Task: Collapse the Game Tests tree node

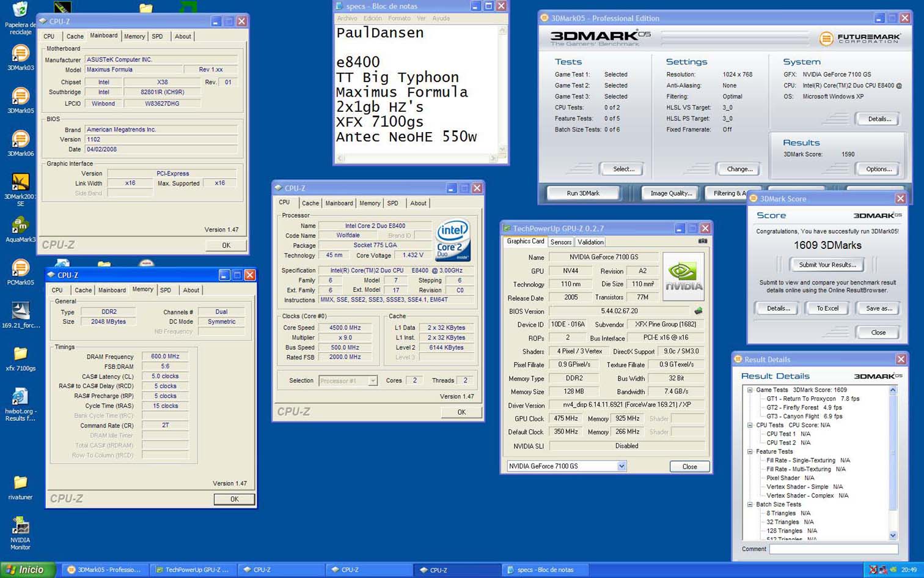Action: coord(750,390)
